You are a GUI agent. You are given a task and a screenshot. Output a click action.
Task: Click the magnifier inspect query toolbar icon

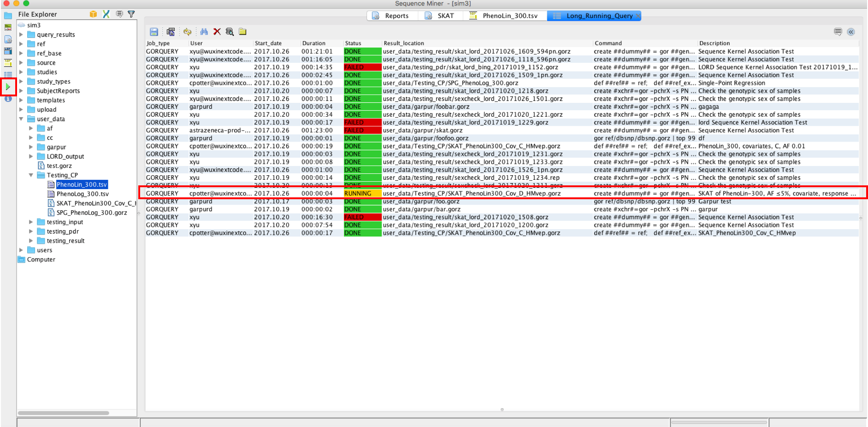coord(230,32)
